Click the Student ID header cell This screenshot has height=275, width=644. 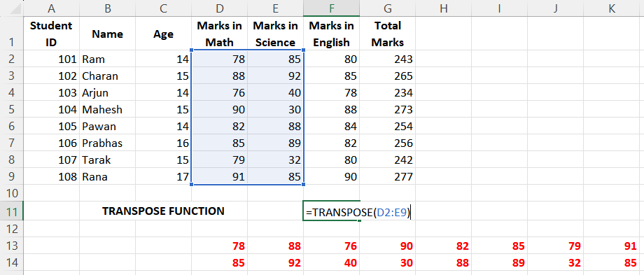[x=51, y=34]
